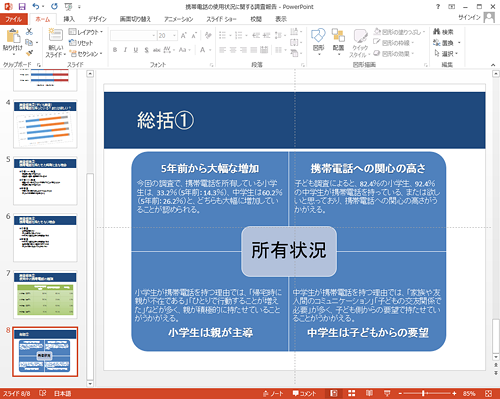This screenshot has height=399, width=500.
Task: Click the zoom slider handle
Action: [423, 394]
